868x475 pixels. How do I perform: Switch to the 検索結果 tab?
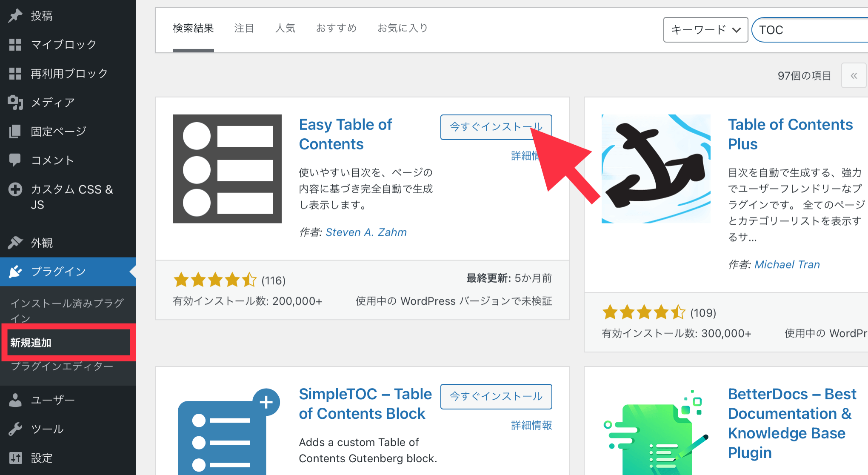(193, 29)
